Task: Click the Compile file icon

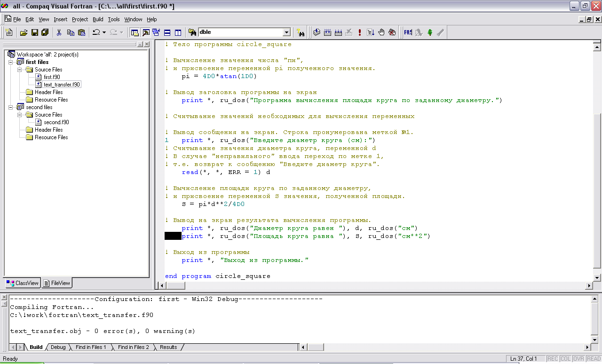Action: point(317,32)
